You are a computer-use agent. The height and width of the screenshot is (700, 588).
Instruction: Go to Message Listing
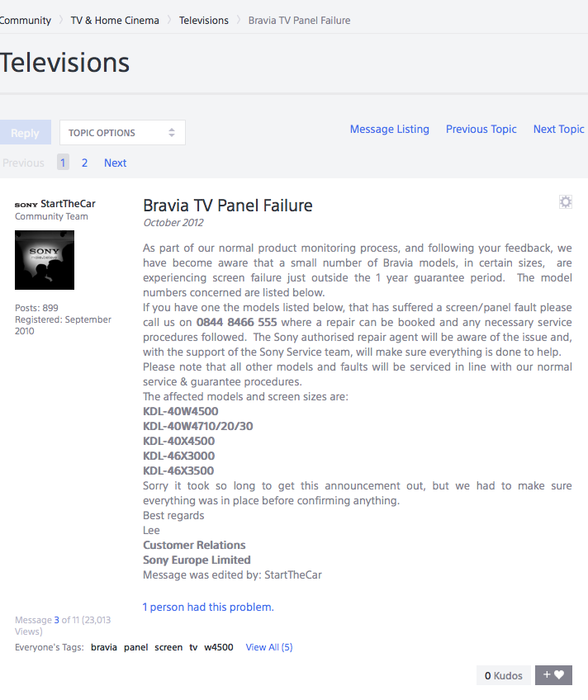tap(390, 129)
